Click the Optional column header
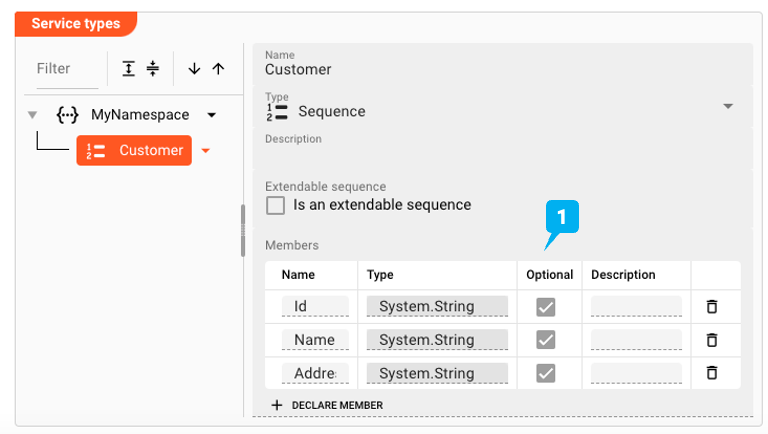Screen dimensions: 768x434 (x=550, y=275)
